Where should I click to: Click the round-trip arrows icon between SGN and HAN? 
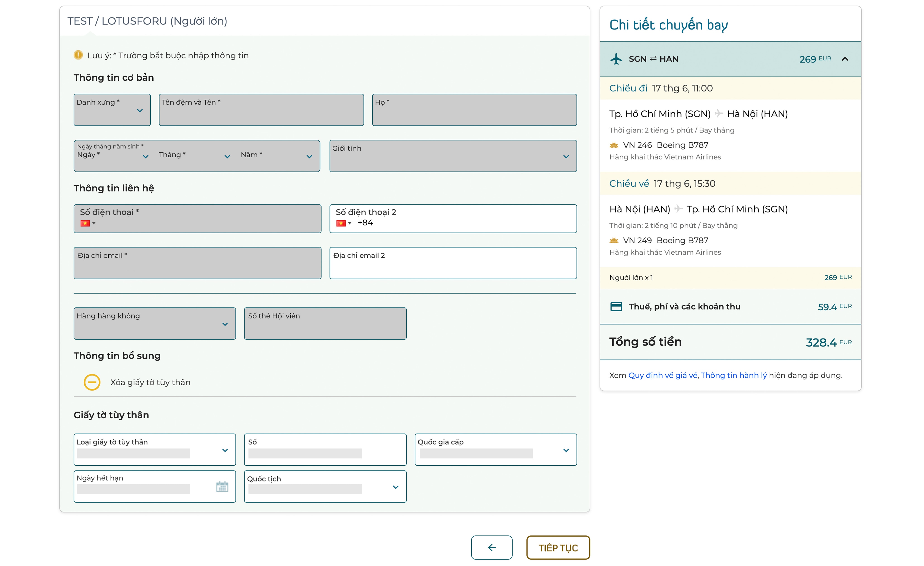tap(653, 58)
